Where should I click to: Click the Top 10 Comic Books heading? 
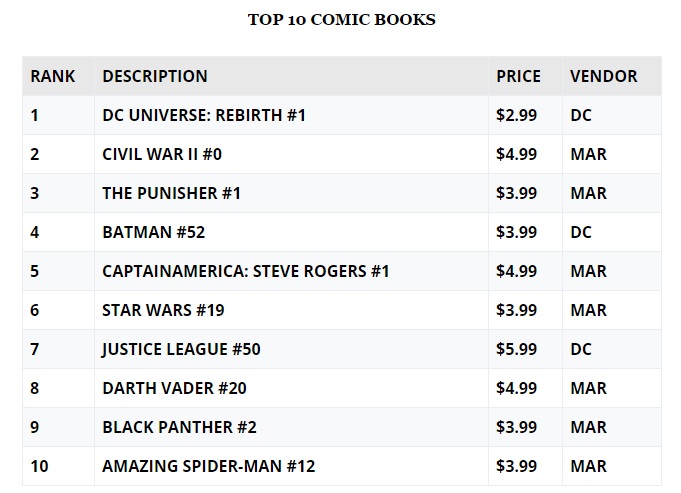[341, 20]
